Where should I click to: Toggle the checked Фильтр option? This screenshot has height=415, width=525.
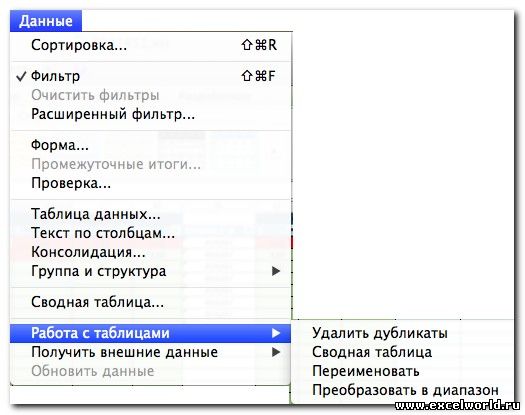(x=151, y=76)
